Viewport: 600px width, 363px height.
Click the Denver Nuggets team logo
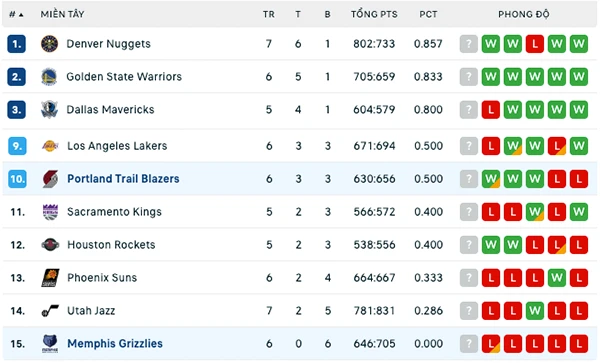click(49, 44)
